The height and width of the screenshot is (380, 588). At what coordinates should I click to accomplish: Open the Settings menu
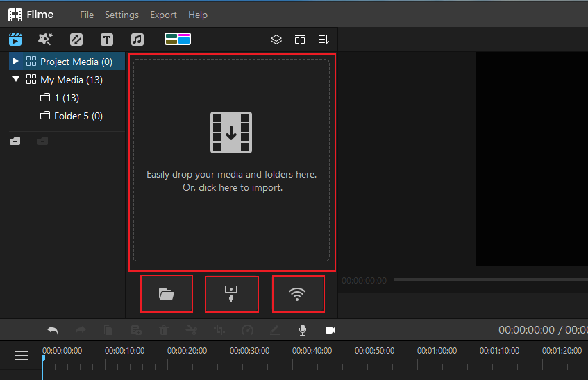click(x=121, y=15)
